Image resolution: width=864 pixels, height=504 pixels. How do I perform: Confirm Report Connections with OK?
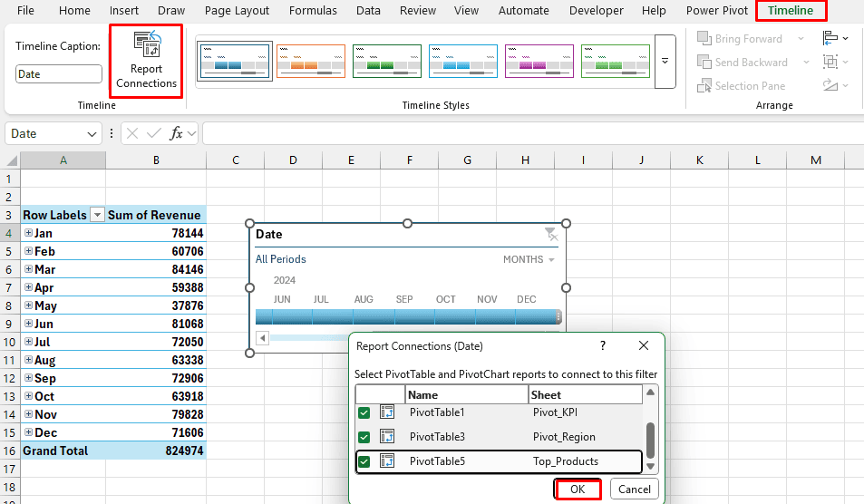tap(578, 489)
